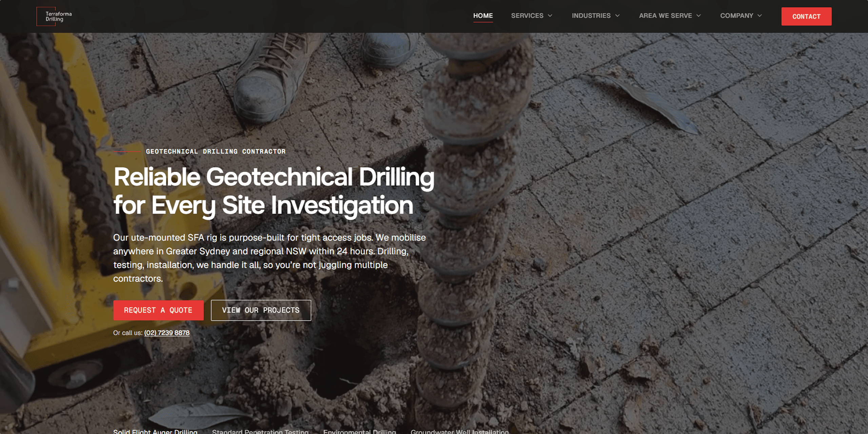Expand the Company dropdown chevron

(759, 16)
